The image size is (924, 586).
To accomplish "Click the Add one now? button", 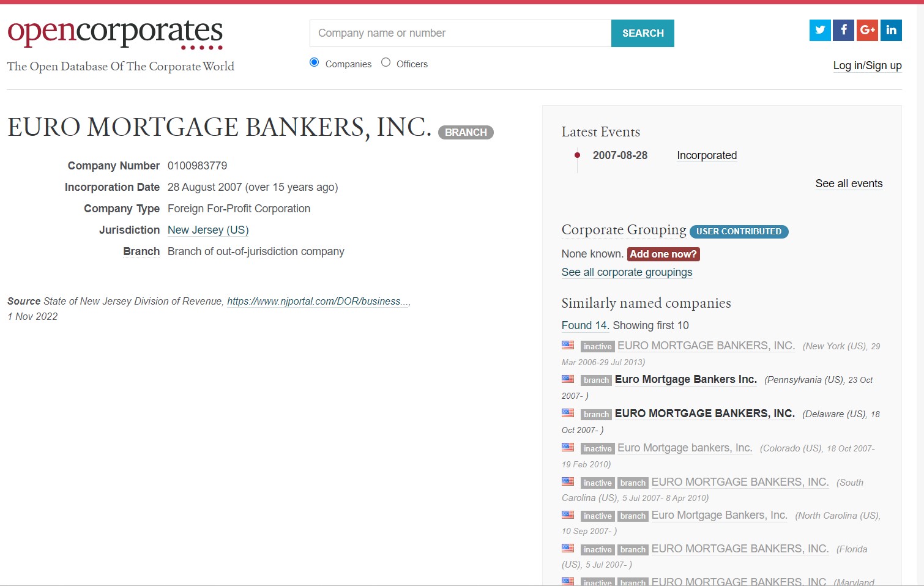I will (x=663, y=254).
